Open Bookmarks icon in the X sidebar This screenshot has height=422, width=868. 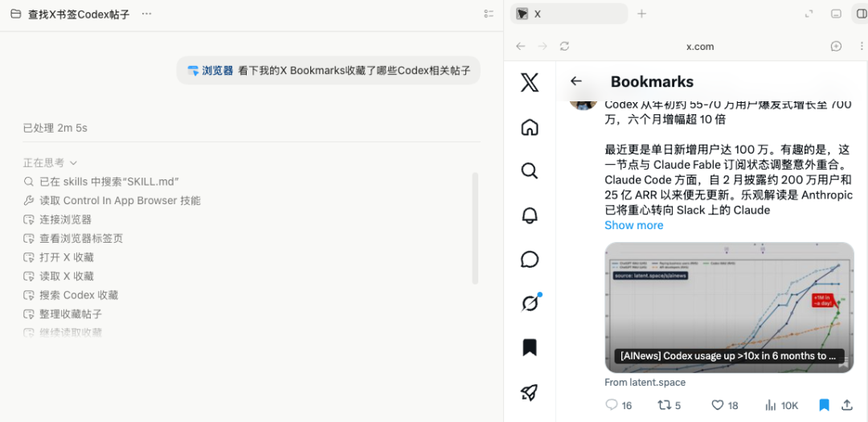point(529,347)
